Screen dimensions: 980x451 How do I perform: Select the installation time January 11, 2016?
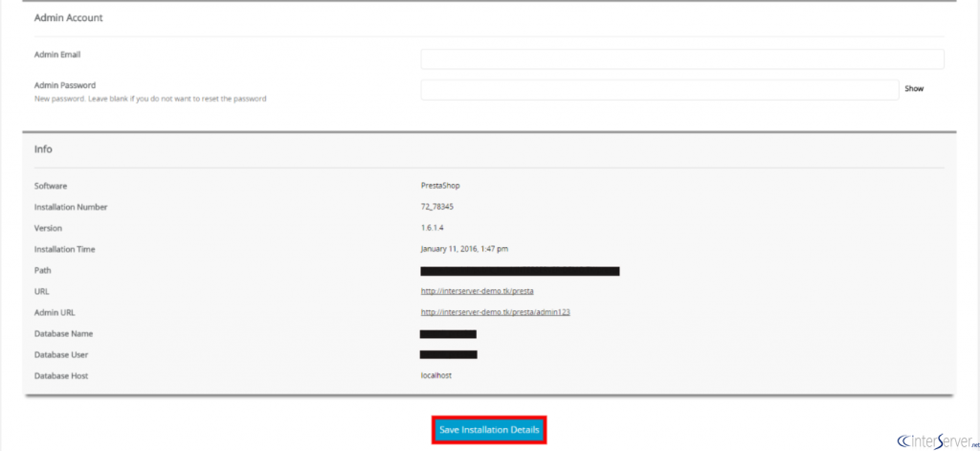(x=464, y=249)
